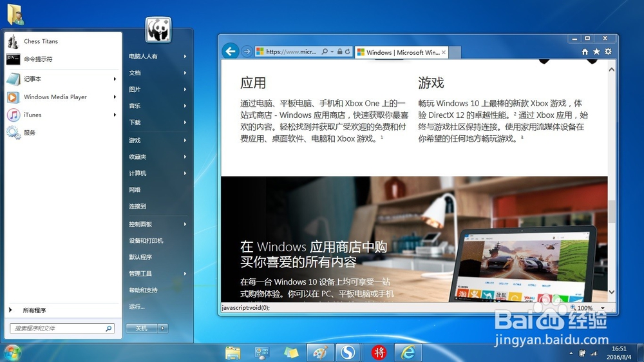The width and height of the screenshot is (644, 362).
Task: Expand the 记事本 jump list arrow
Action: pyautogui.click(x=115, y=79)
